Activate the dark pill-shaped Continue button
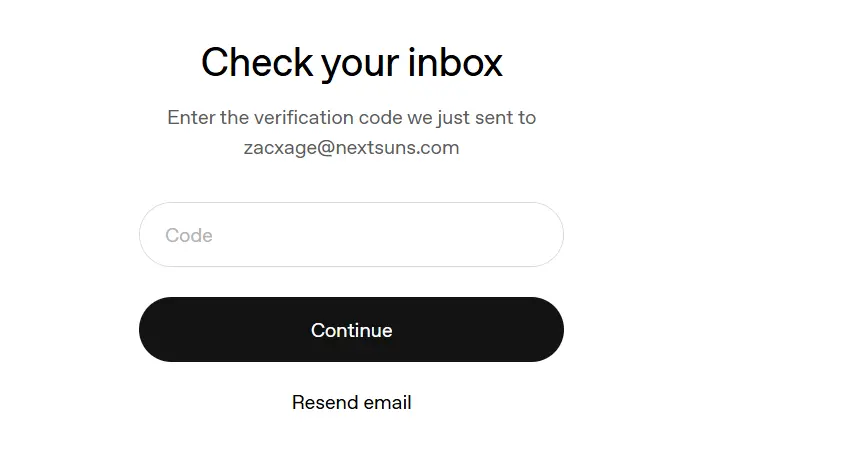858x466 pixels. pyautogui.click(x=351, y=329)
